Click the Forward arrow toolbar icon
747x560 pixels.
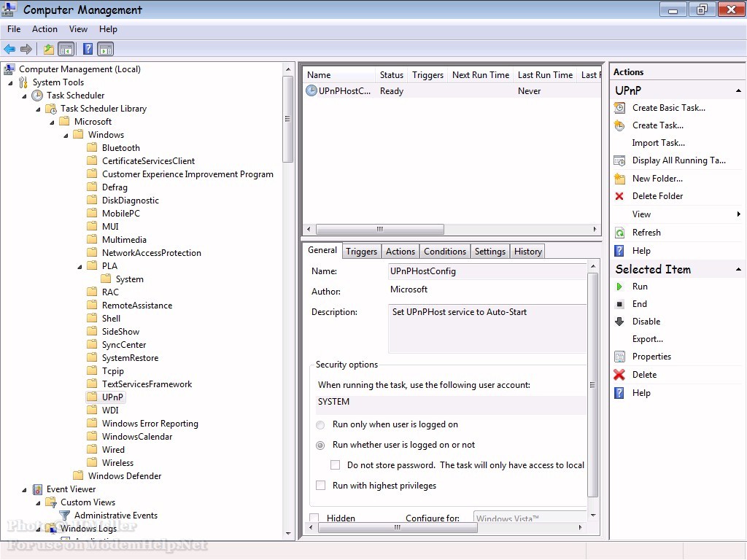click(26, 49)
